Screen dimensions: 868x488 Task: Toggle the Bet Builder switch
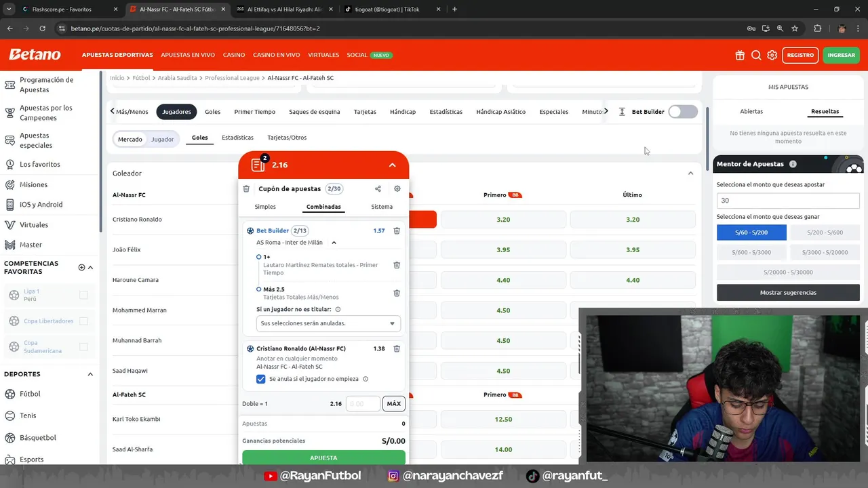683,112
